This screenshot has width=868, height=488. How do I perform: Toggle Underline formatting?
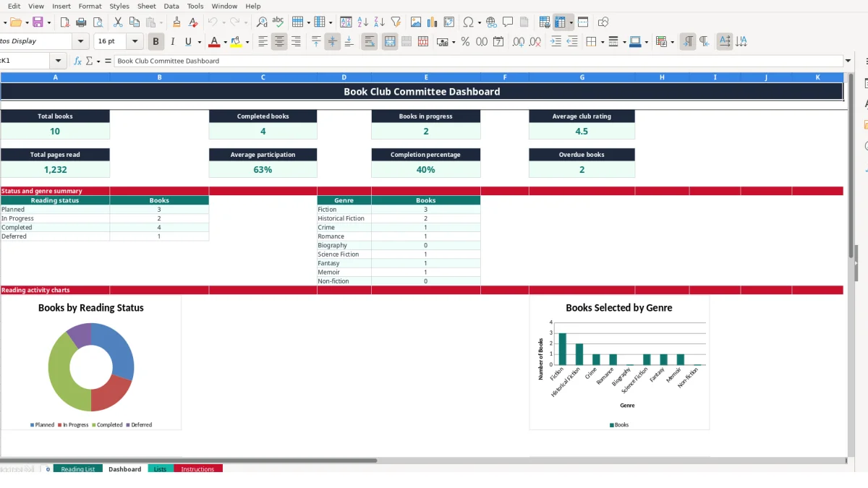click(x=188, y=42)
